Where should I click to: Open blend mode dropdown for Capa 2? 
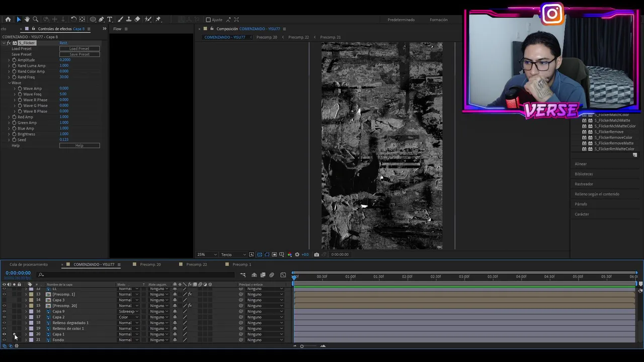[x=128, y=317]
